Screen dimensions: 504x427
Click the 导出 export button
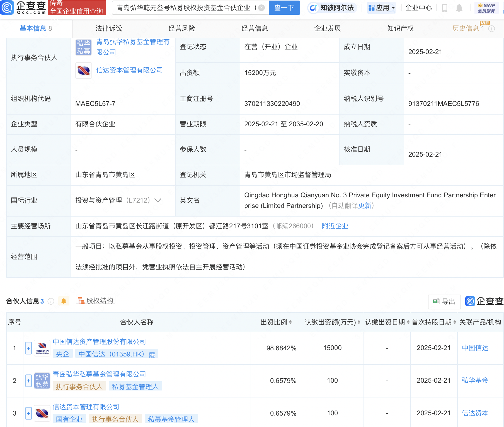coord(444,302)
